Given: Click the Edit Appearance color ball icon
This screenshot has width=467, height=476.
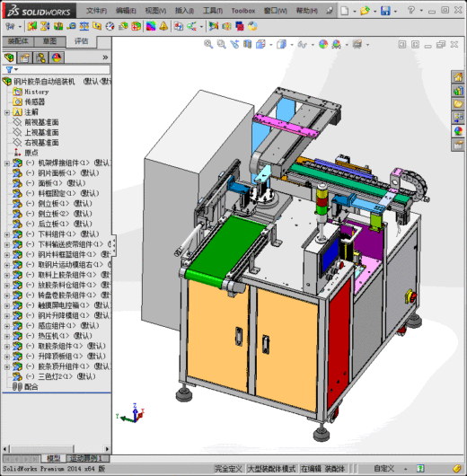Looking at the screenshot, I should [x=323, y=44].
